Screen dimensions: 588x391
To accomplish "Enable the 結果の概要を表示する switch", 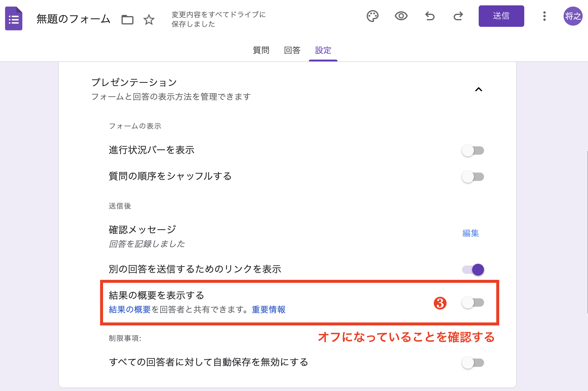I will coord(473,303).
